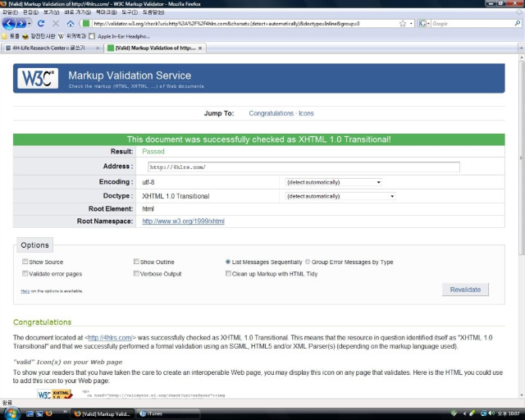
Task: Click the network tray icon
Action: tap(483, 413)
